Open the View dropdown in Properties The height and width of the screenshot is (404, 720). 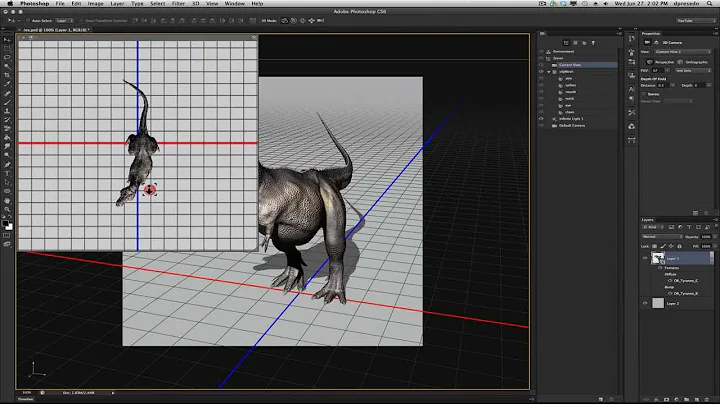click(x=683, y=52)
